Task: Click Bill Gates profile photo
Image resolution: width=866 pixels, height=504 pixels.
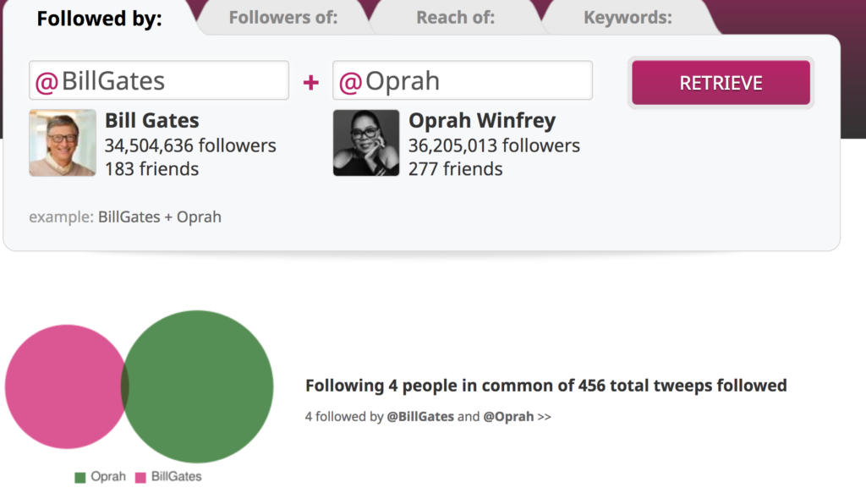Action: [63, 143]
